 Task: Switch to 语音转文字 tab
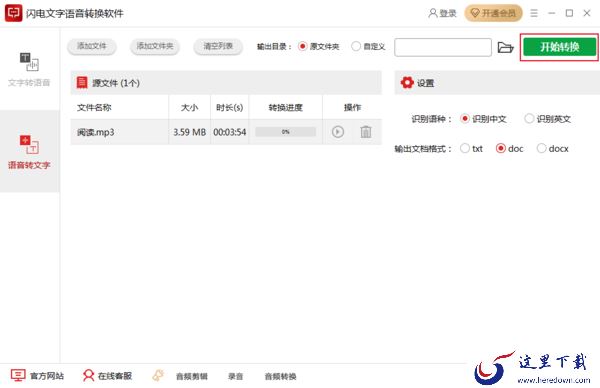tap(29, 151)
